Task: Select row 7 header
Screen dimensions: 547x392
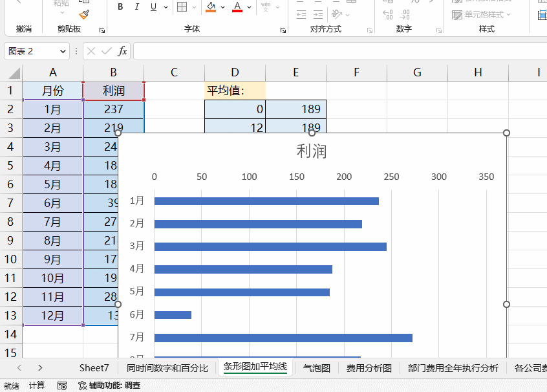Action: (x=10, y=203)
